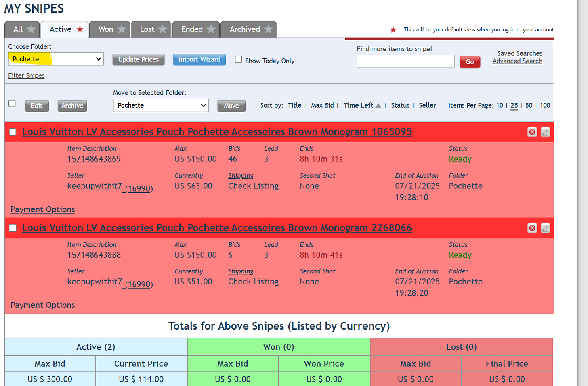
Task: Show 25 items per page
Action: 514,105
